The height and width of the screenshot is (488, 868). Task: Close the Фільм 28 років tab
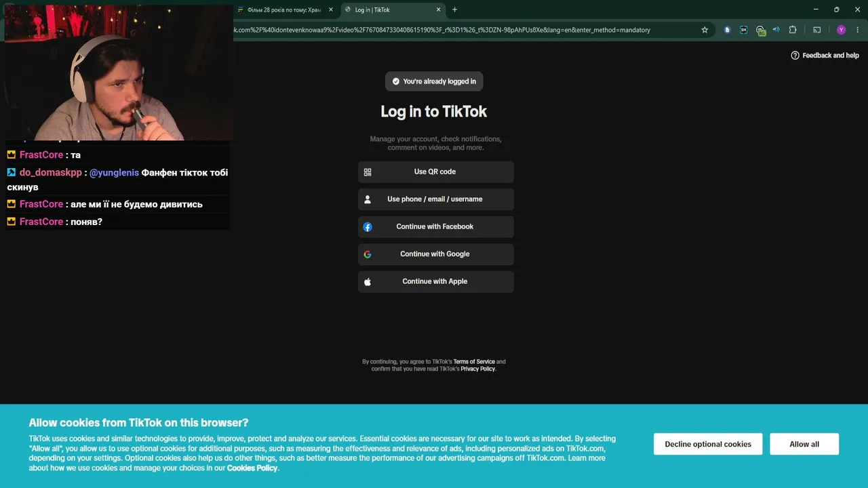click(331, 9)
